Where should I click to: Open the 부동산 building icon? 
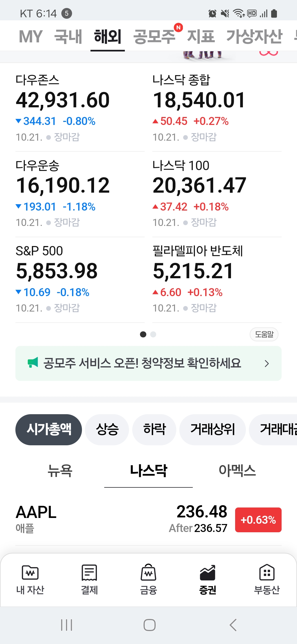(267, 572)
